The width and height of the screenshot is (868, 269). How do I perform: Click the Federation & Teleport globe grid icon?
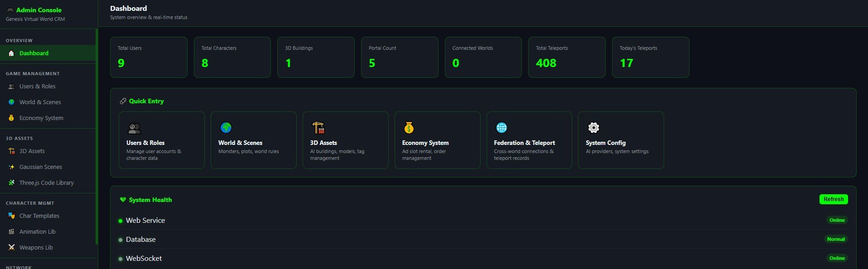tap(502, 128)
